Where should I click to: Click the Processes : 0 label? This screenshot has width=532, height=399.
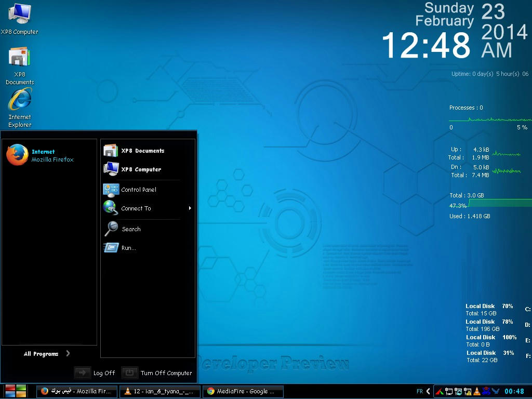click(466, 108)
